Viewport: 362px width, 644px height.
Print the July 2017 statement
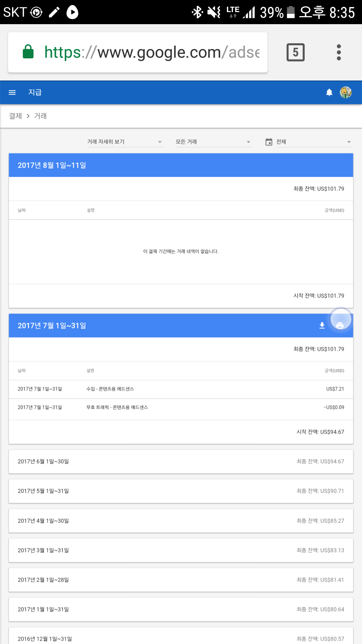(340, 325)
